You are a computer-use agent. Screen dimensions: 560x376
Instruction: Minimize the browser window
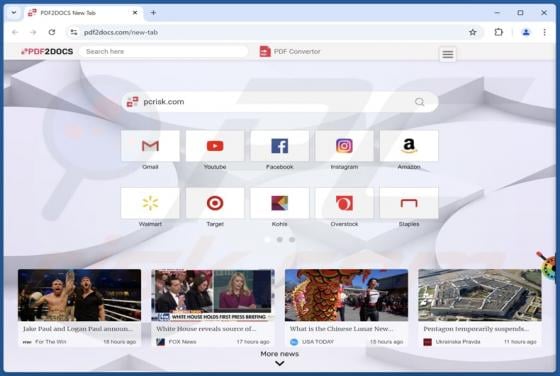497,13
